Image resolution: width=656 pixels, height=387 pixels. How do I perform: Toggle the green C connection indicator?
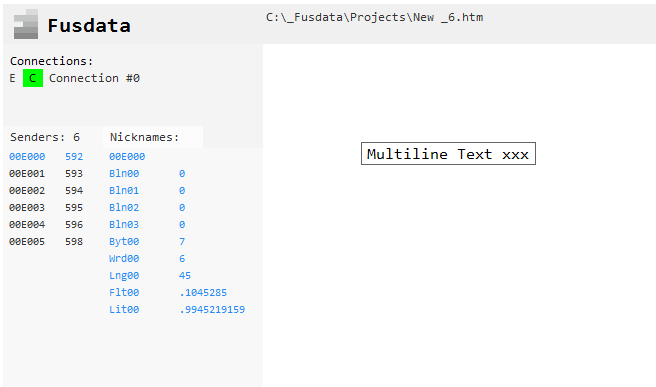point(33,78)
